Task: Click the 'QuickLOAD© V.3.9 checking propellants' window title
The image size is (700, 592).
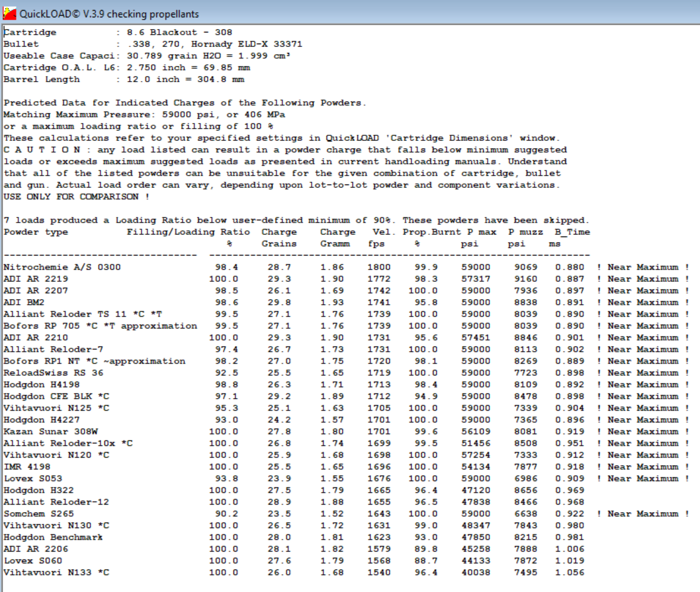Action: pyautogui.click(x=109, y=14)
